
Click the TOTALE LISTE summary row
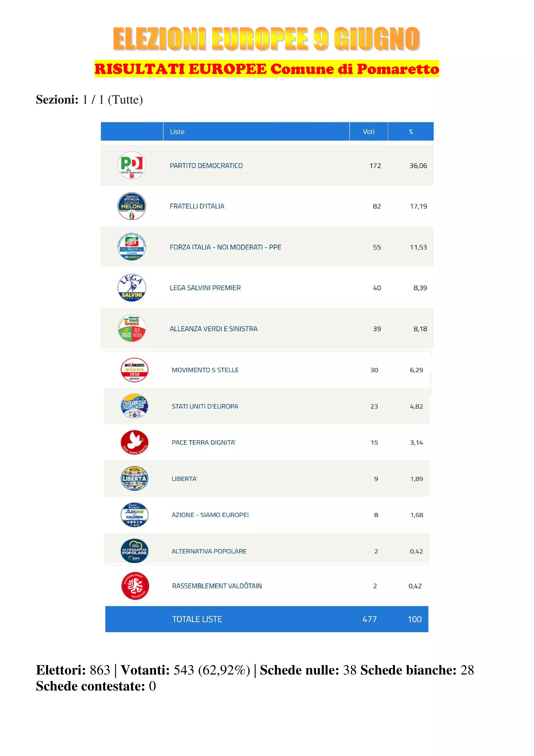coord(267,619)
